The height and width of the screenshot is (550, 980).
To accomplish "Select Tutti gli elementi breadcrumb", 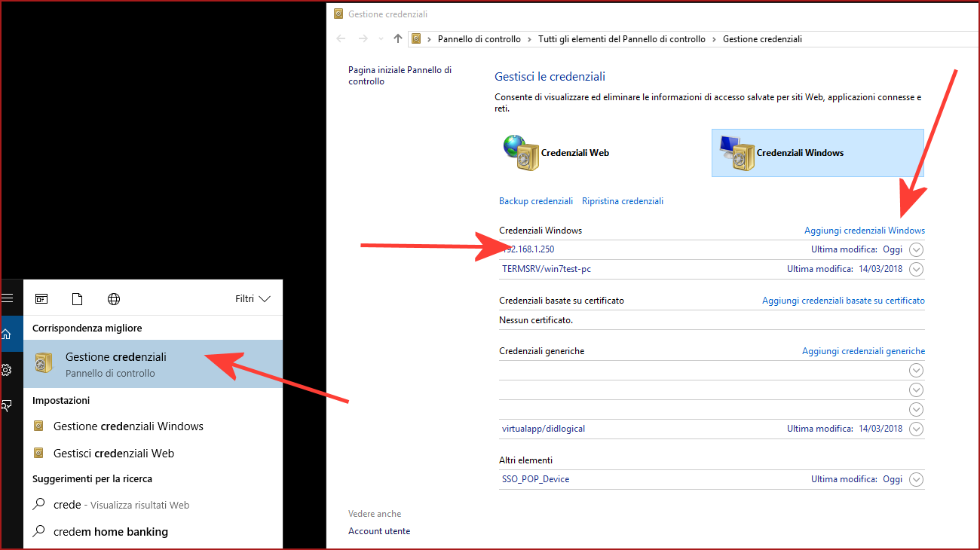I will coord(622,39).
